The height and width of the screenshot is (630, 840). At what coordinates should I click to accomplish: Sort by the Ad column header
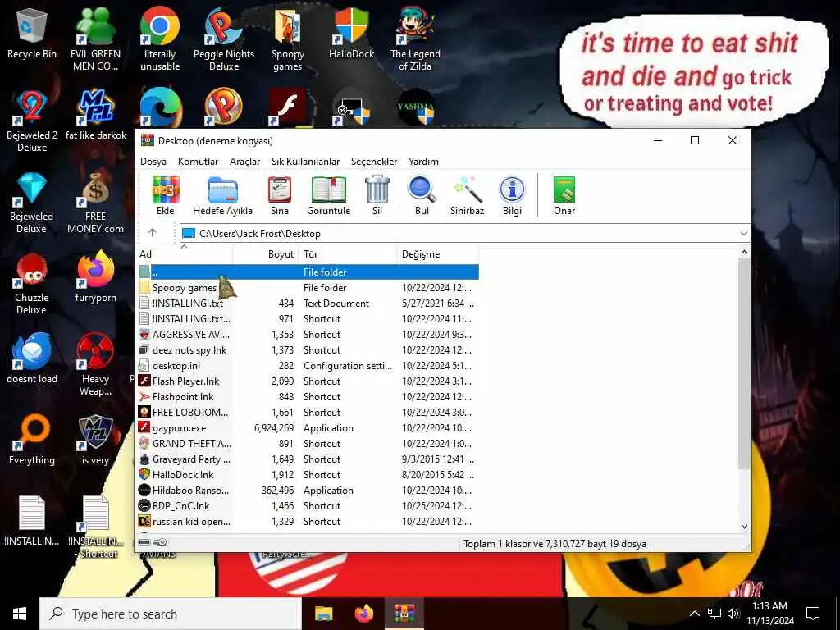point(184,254)
